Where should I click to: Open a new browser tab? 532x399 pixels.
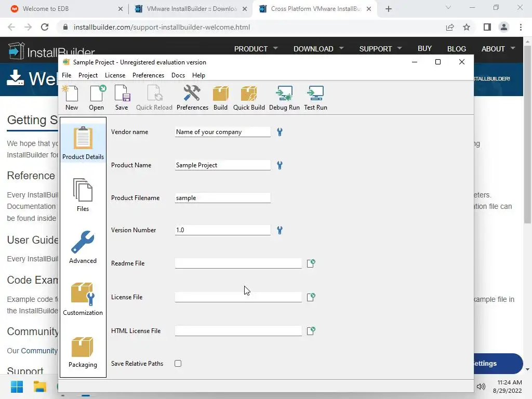pyautogui.click(x=389, y=9)
